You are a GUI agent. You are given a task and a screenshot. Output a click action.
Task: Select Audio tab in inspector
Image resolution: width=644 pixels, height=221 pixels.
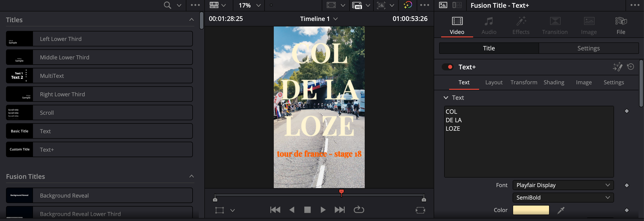coord(489,26)
